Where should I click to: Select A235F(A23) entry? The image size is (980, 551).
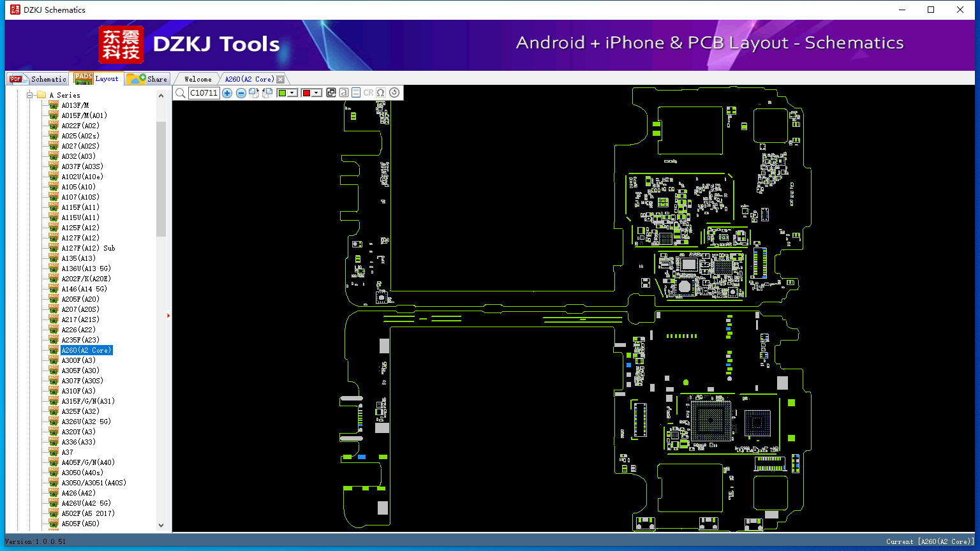click(80, 340)
